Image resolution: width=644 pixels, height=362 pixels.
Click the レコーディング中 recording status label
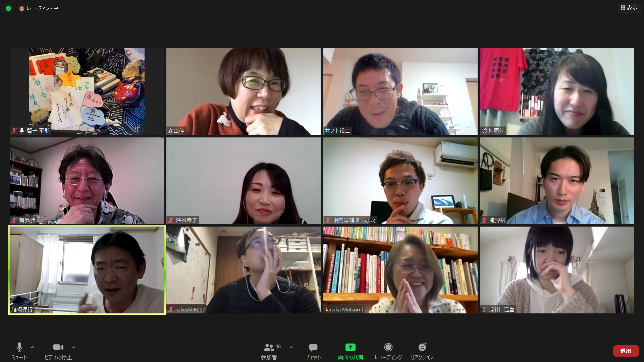pyautogui.click(x=43, y=8)
